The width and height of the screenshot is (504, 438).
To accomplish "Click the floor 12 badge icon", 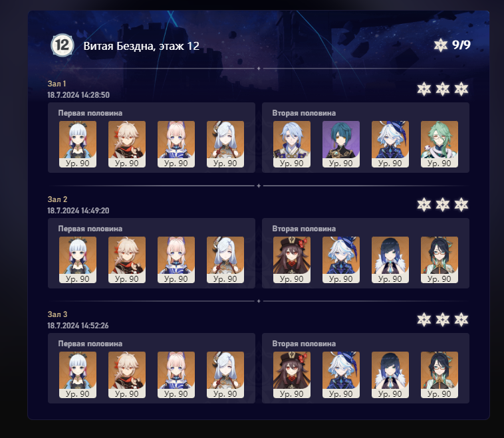I will (x=63, y=45).
